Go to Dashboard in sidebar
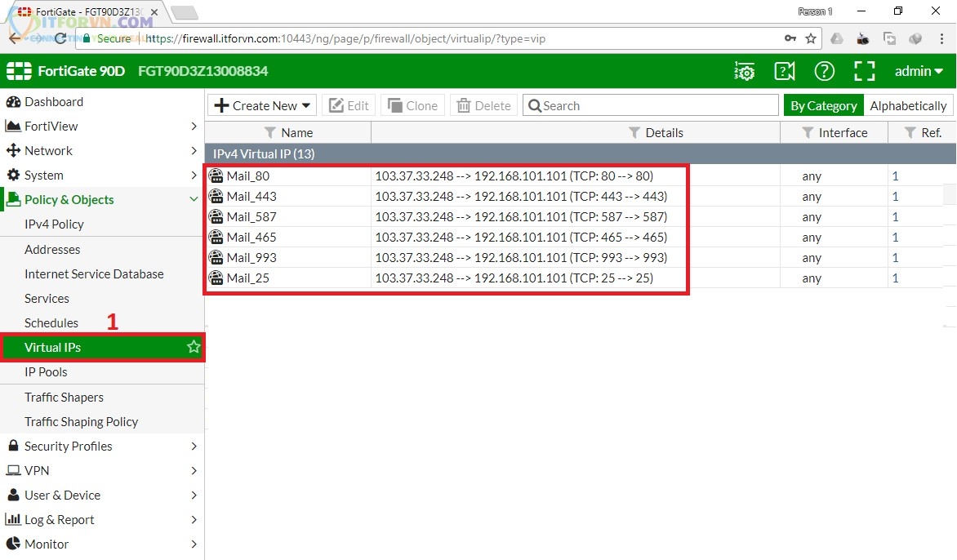Screen dimensions: 957x560 click(54, 101)
